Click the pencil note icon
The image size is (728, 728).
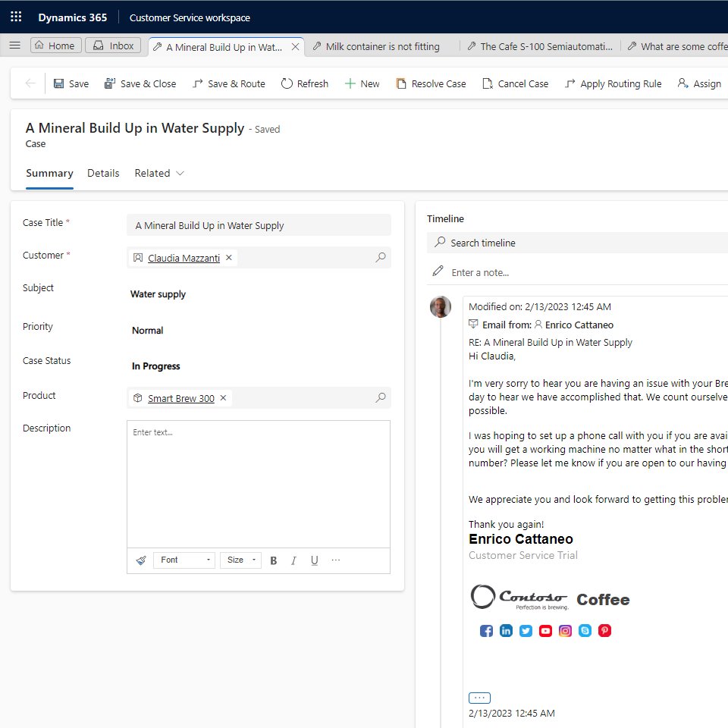pos(438,271)
